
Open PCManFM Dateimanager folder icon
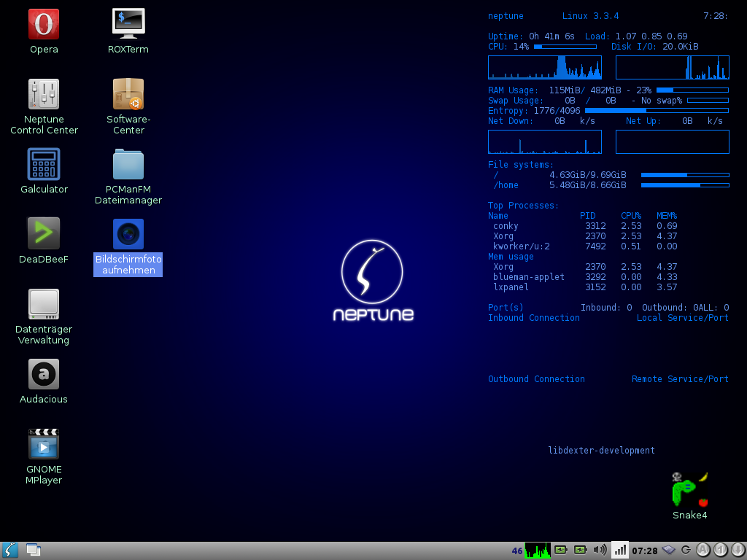click(x=128, y=164)
